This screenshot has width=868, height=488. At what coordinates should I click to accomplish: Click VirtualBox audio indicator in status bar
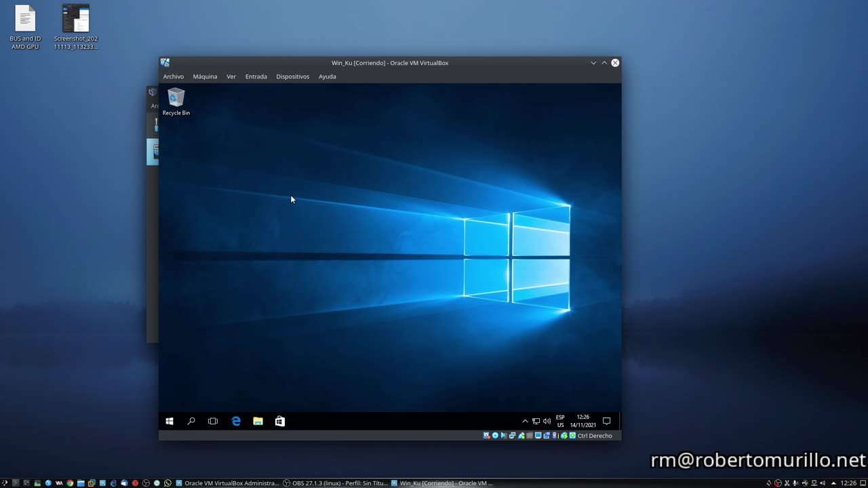[x=504, y=436]
